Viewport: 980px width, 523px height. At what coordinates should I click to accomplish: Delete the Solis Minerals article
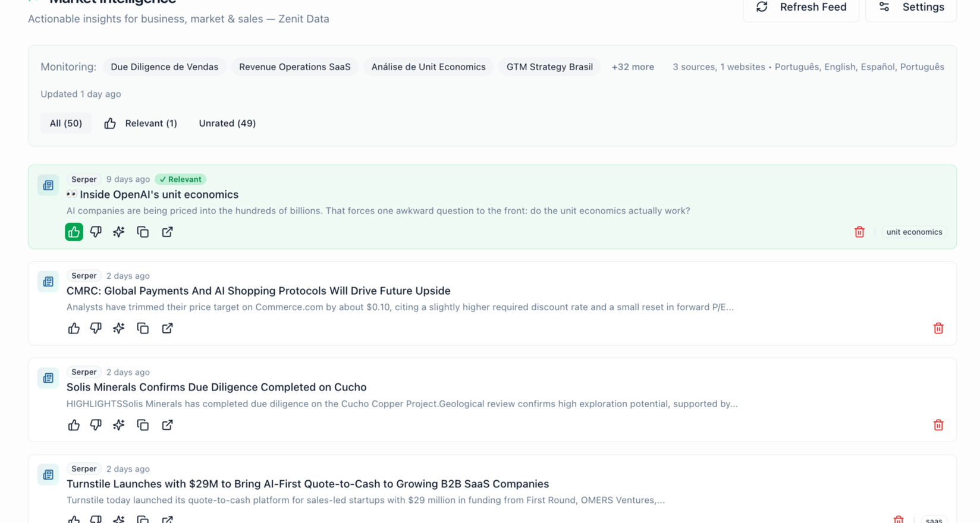tap(938, 425)
